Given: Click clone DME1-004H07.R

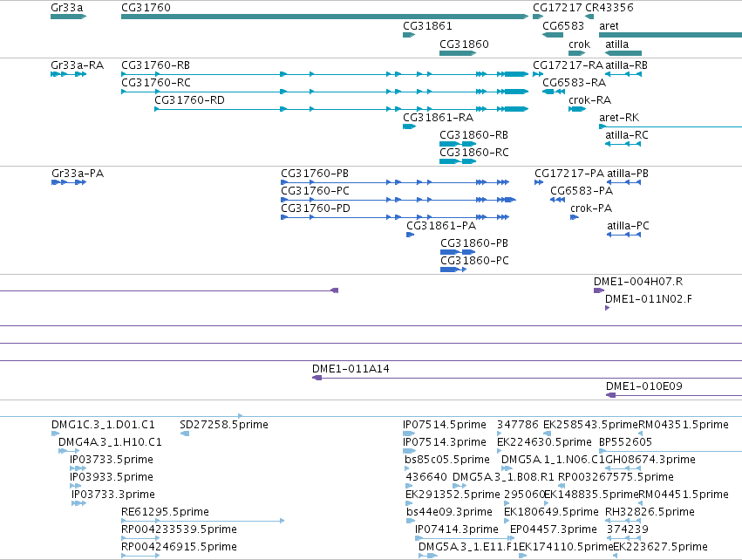Looking at the screenshot, I should tap(638, 282).
